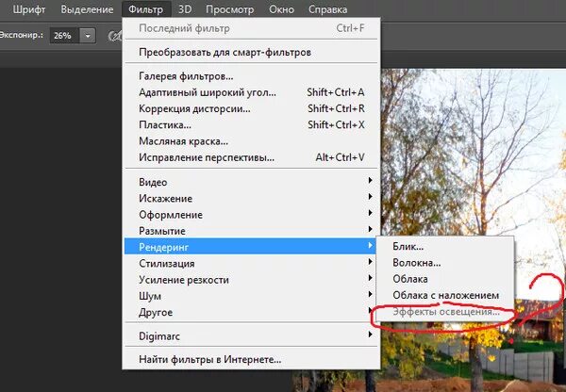Expand the Digimarc submenu
Image resolution: width=566 pixels, height=392 pixels.
click(x=251, y=336)
